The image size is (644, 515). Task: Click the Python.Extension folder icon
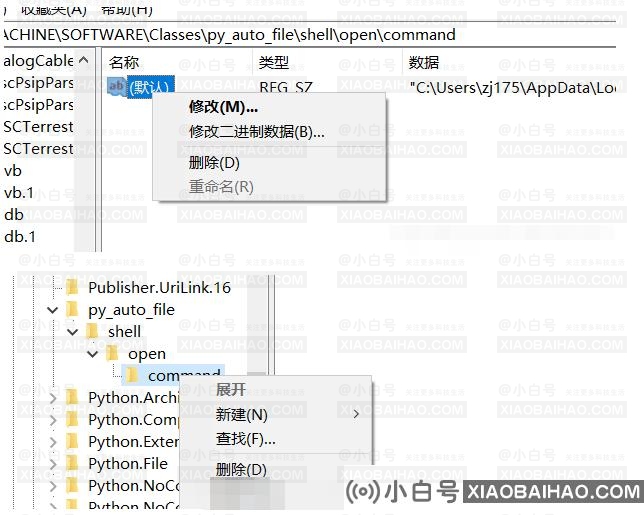tap(72, 441)
